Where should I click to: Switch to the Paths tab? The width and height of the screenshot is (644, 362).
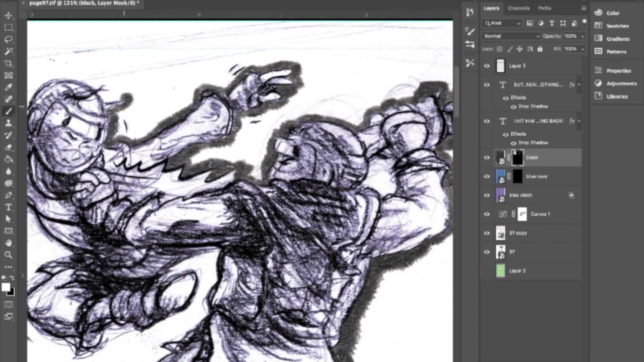pyautogui.click(x=545, y=8)
